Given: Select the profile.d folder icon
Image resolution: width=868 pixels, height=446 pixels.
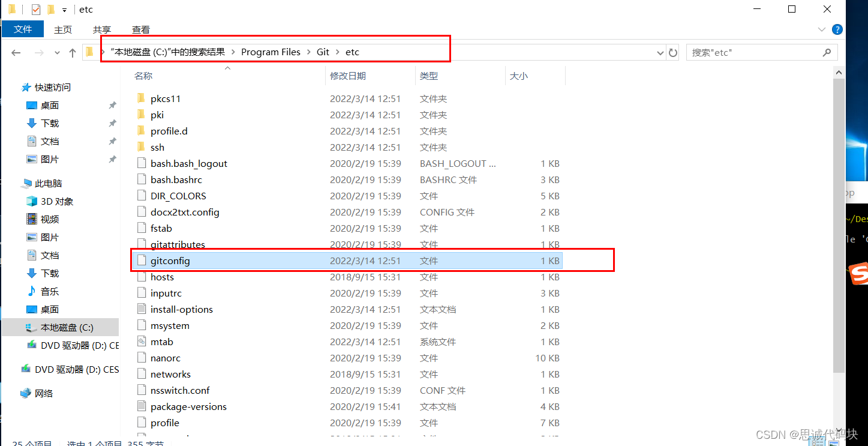Looking at the screenshot, I should click(142, 131).
